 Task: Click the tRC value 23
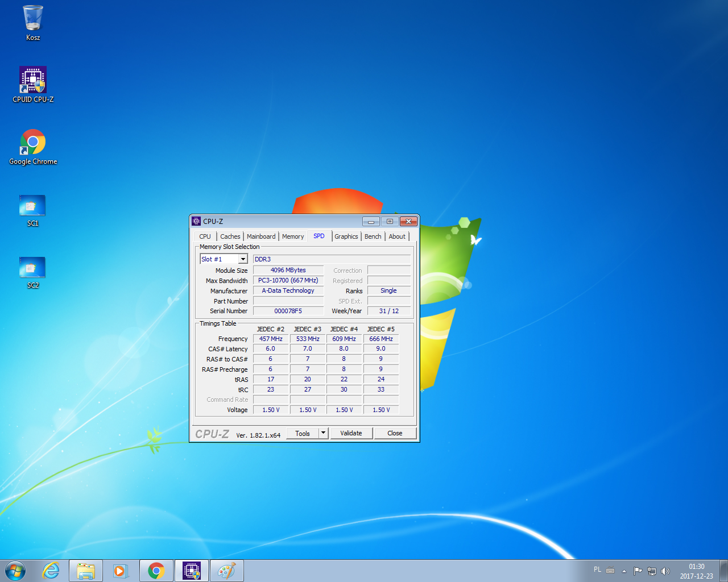click(271, 389)
